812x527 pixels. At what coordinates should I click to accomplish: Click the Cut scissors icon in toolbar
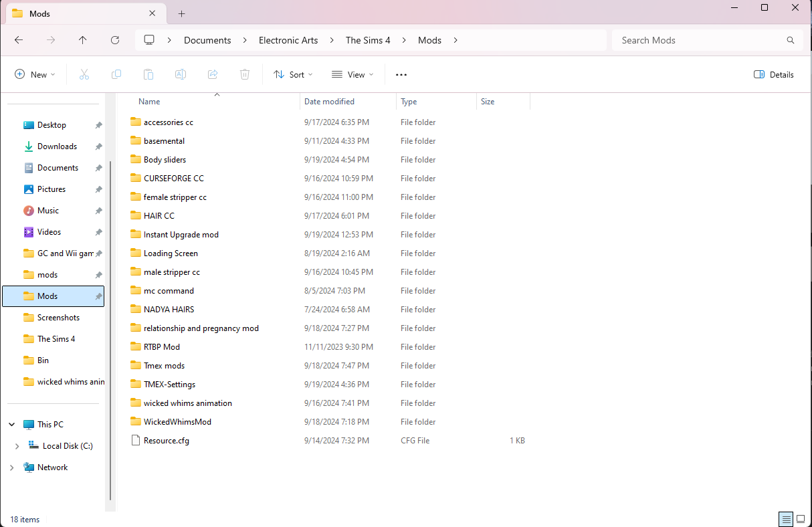click(84, 74)
